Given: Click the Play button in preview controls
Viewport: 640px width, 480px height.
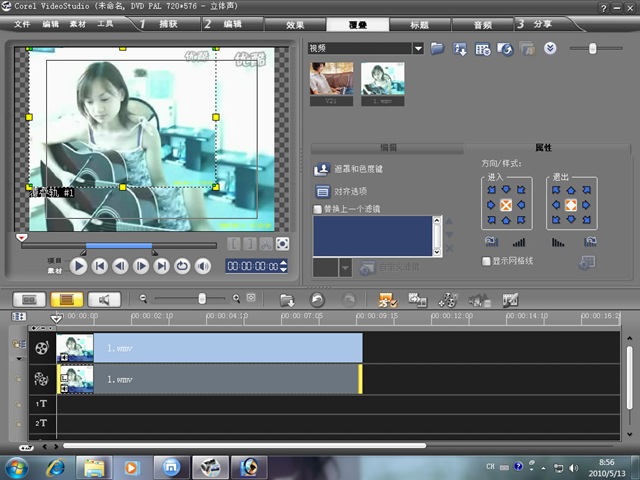Looking at the screenshot, I should pyautogui.click(x=78, y=266).
